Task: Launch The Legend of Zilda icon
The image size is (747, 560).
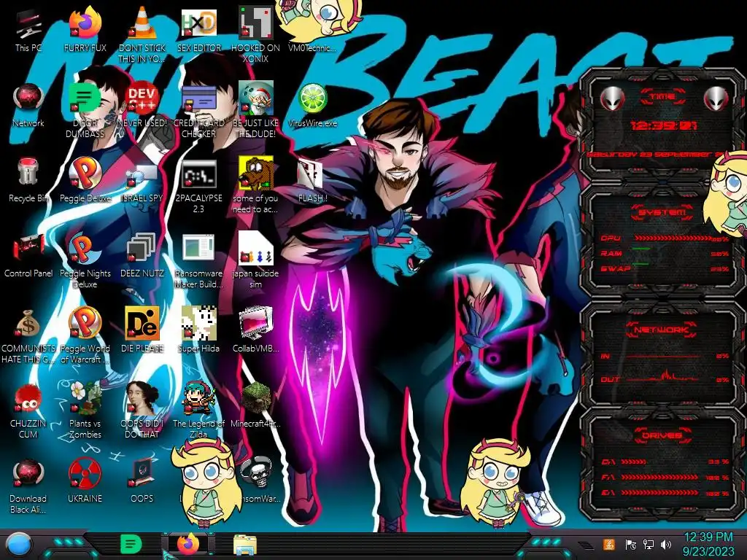Action: [x=199, y=411]
